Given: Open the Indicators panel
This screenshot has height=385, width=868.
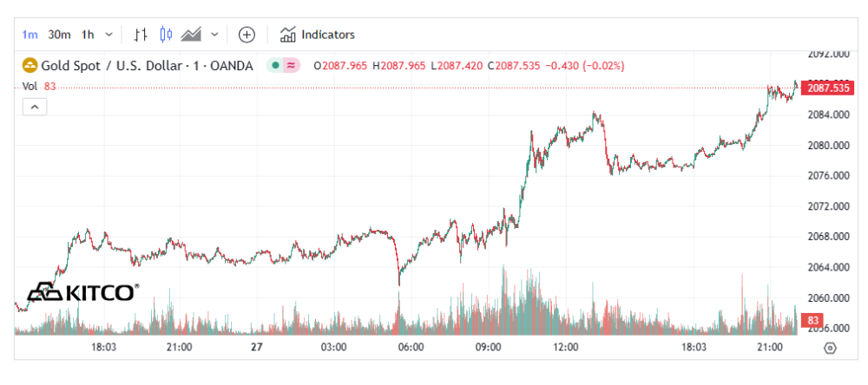Looking at the screenshot, I should [317, 35].
